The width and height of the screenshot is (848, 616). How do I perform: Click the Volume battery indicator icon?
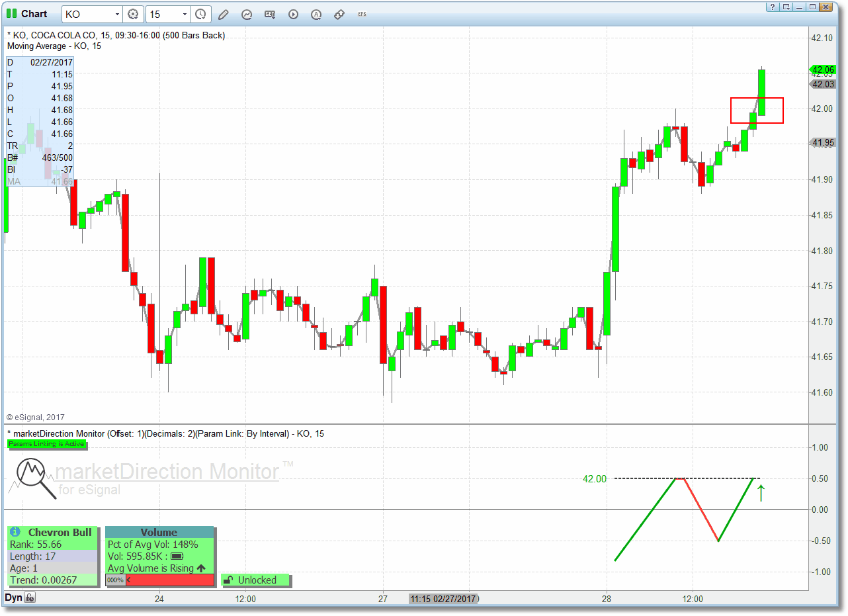[x=177, y=556]
